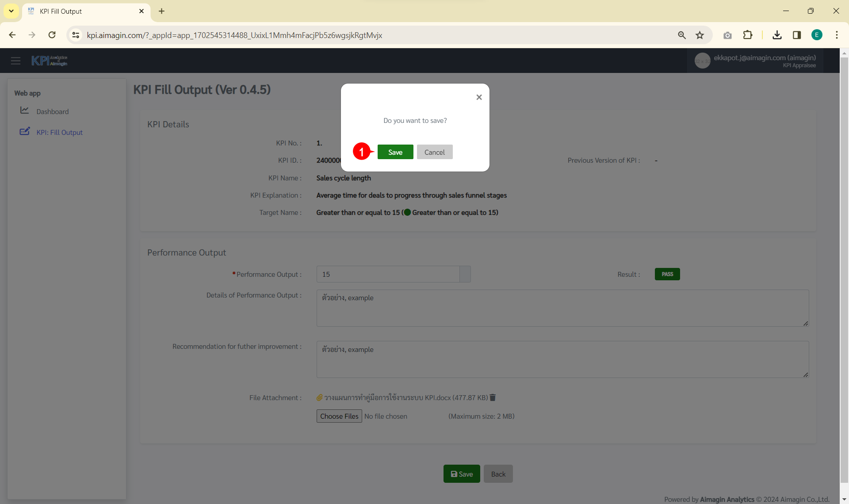Open Dashboard from the sidebar
Screen dimensions: 849x504
[x=52, y=111]
